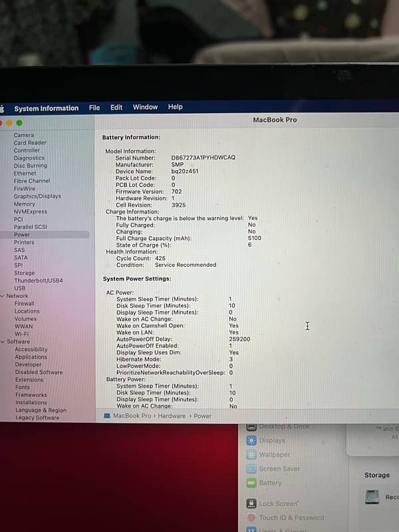Image resolution: width=399 pixels, height=532 pixels.
Task: Select Thunderbolt/USB4 in the sidebar
Action: pos(39,281)
